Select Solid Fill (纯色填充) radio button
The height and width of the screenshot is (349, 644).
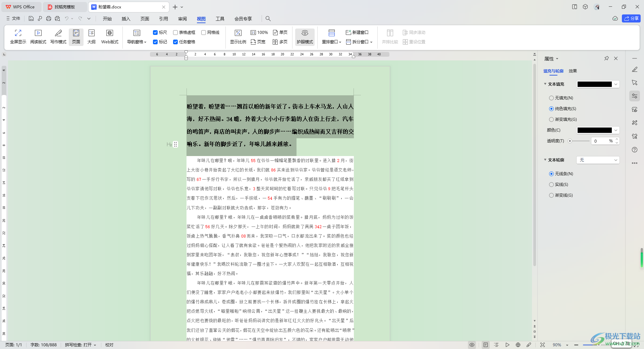pyautogui.click(x=551, y=109)
